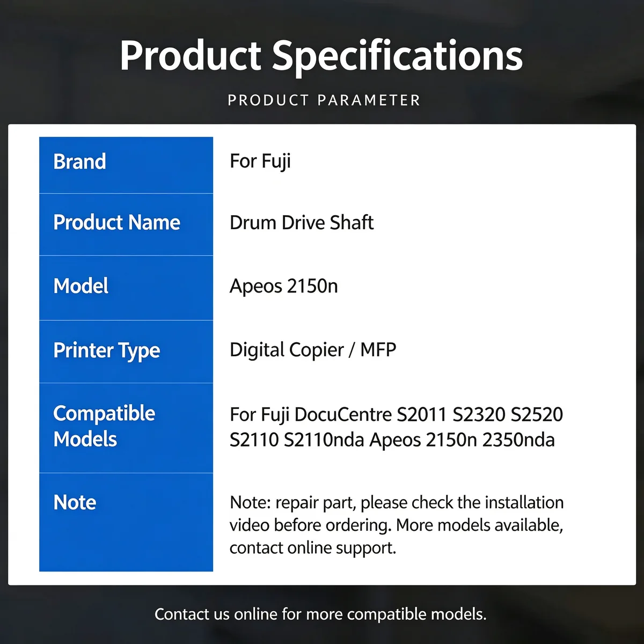This screenshot has height=644, width=644.
Task: Select the 'Digital Copier / MFP' value
Action: [x=313, y=350]
